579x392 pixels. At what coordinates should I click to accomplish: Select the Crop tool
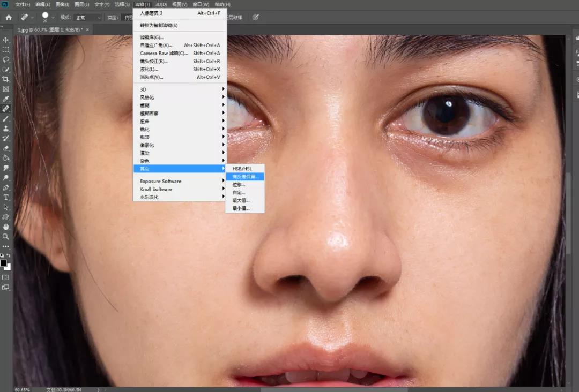pyautogui.click(x=6, y=79)
